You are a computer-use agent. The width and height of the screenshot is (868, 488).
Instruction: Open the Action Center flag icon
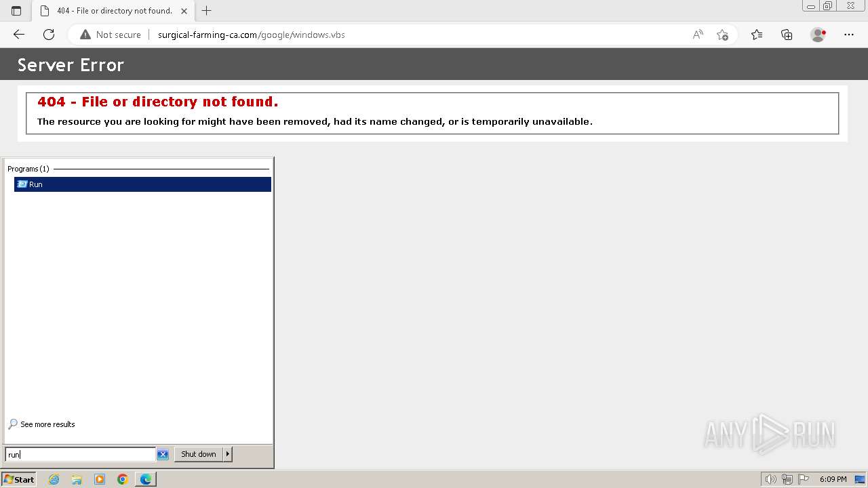[x=804, y=479]
